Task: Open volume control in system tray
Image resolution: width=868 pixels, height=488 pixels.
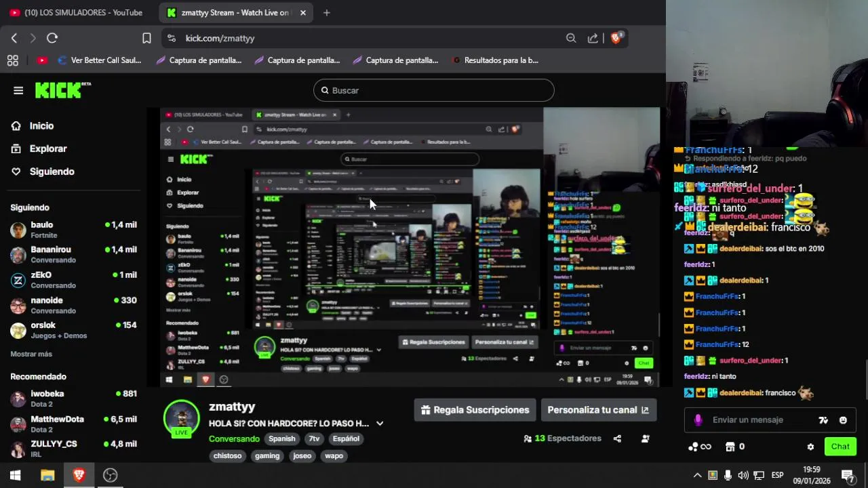Action: point(743,475)
